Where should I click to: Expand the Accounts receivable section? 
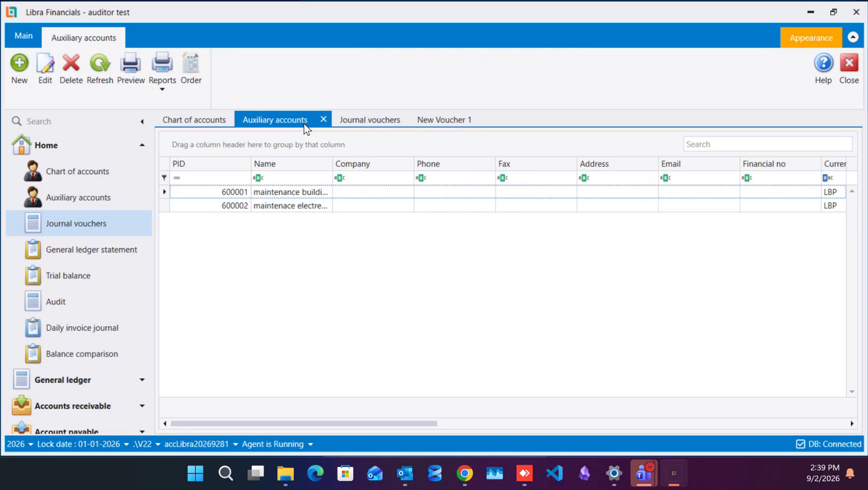click(142, 406)
